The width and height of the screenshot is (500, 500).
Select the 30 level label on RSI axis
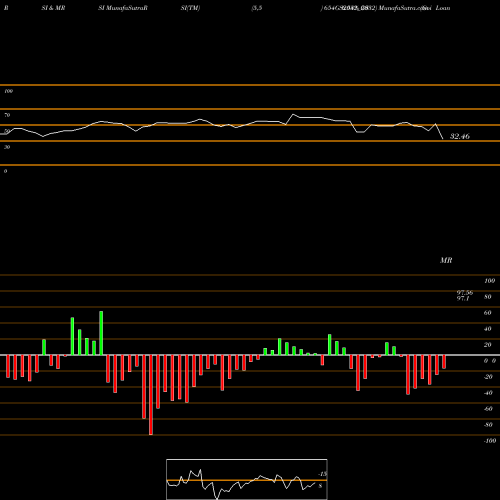coord(7,147)
